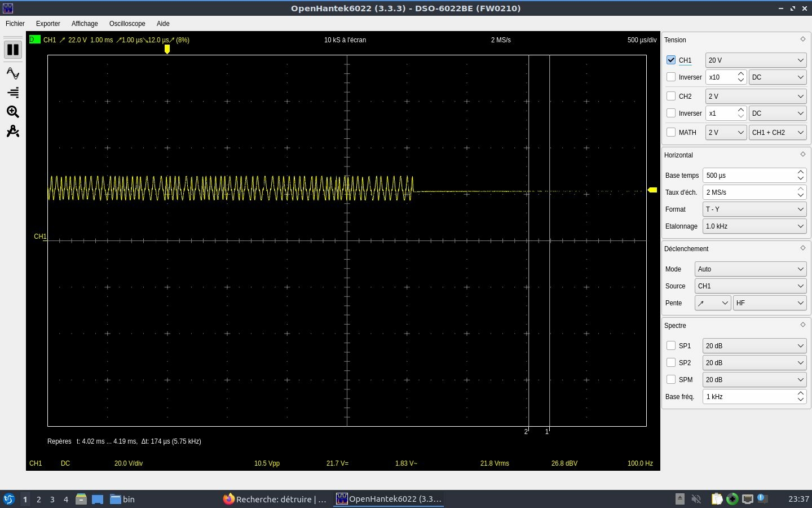812x508 pixels.
Task: Open CH1 coupling dropdown showing DC
Action: [x=778, y=77]
